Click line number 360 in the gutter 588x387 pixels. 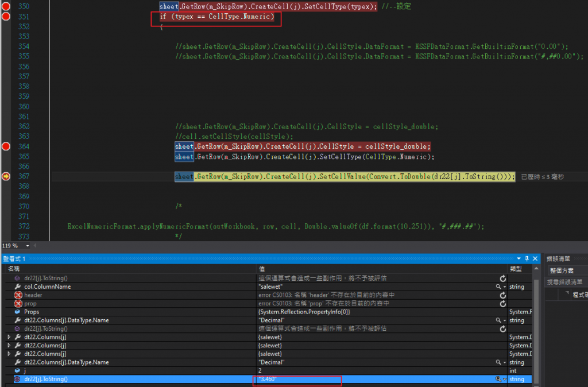click(x=24, y=106)
